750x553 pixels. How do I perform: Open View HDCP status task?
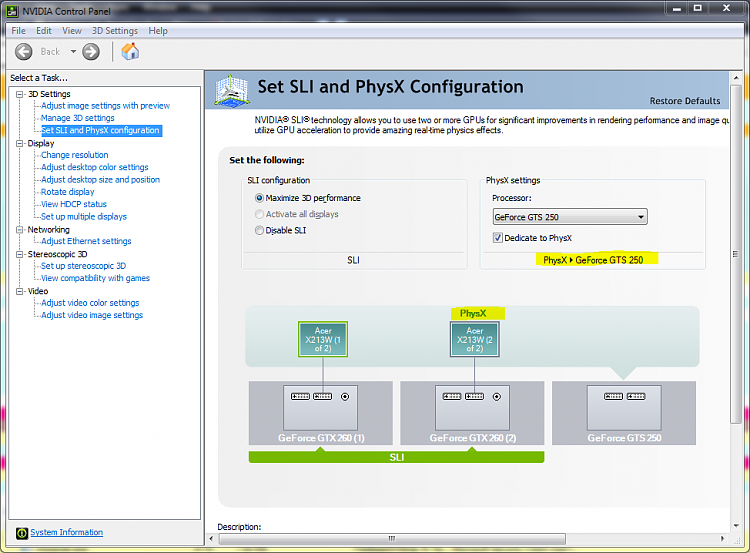pyautogui.click(x=74, y=204)
